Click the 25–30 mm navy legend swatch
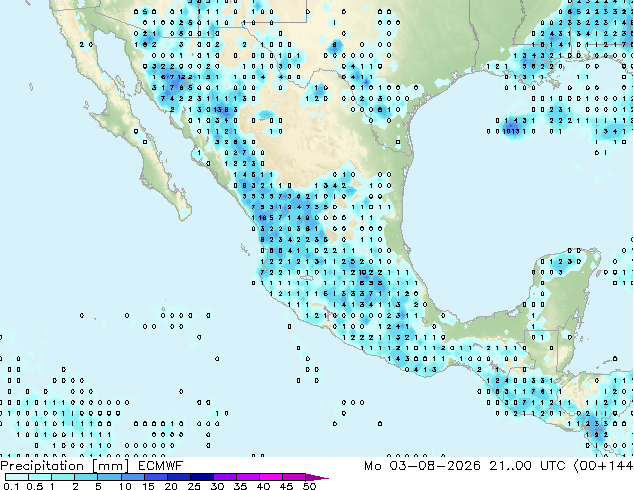The width and height of the screenshot is (634, 490). coord(201,477)
